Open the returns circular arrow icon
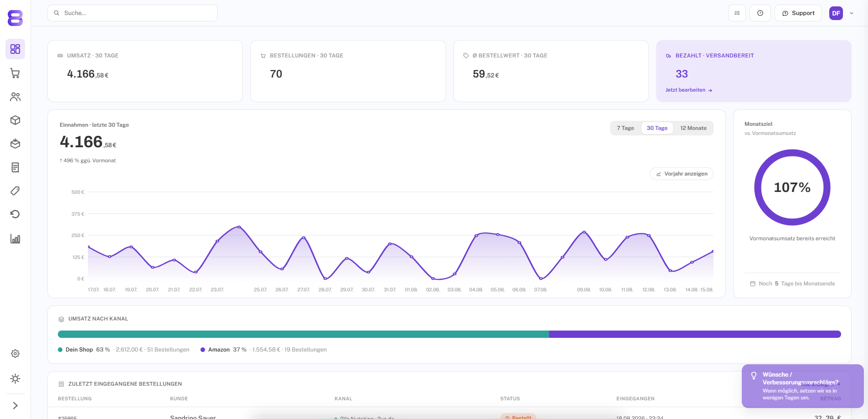 (15, 214)
